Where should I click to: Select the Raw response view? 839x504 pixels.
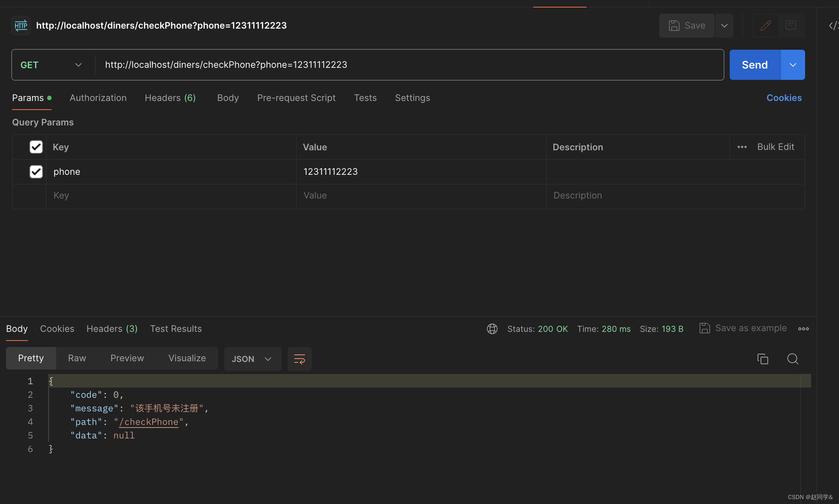coord(77,358)
